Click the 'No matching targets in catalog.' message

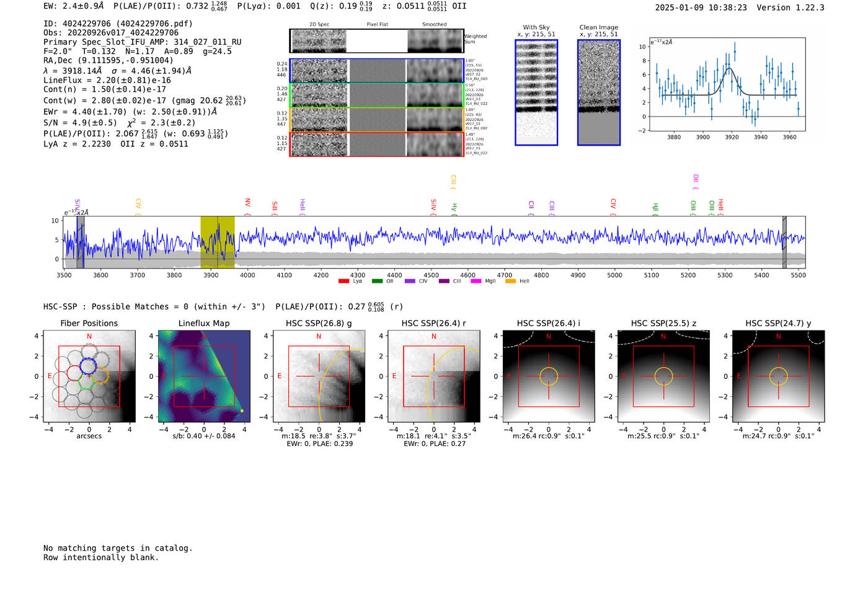118,548
